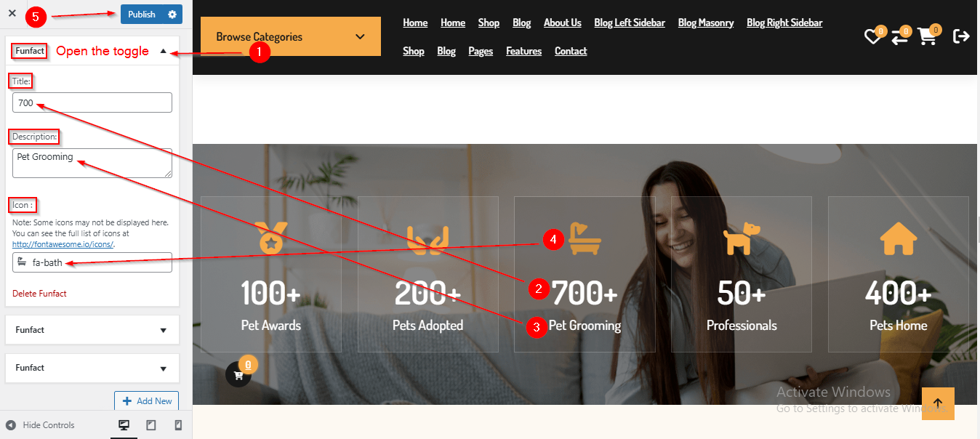Screen dimensions: 980x439
Task: Click the wishlist heart icon in header
Action: pyautogui.click(x=872, y=36)
